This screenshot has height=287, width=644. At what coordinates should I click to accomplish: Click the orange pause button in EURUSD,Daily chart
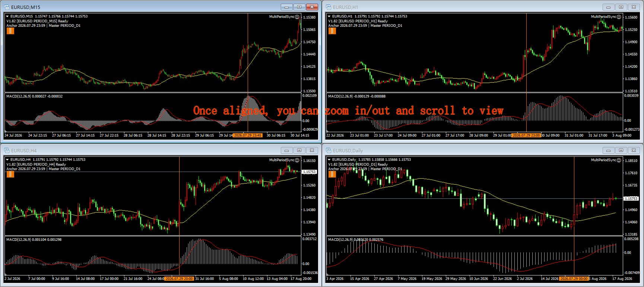pyautogui.click(x=332, y=174)
